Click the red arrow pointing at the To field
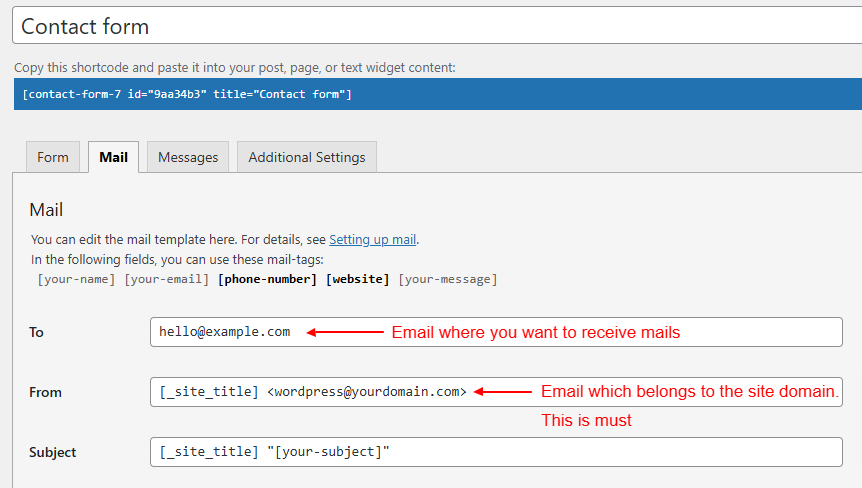 pos(344,332)
